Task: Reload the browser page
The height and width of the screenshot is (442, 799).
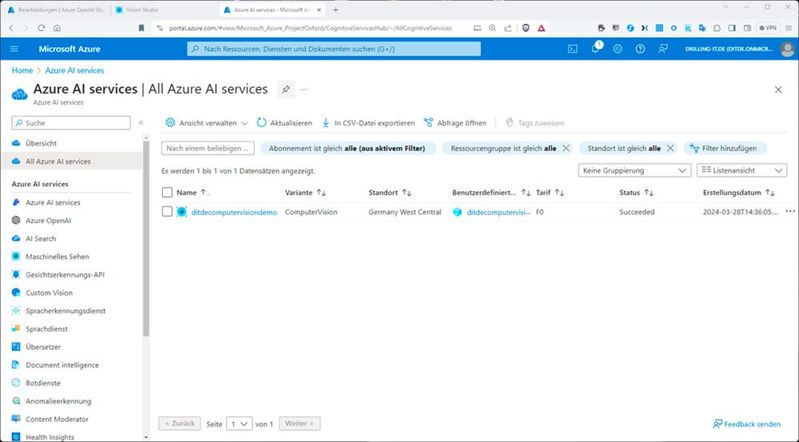Action: pyautogui.click(x=41, y=28)
